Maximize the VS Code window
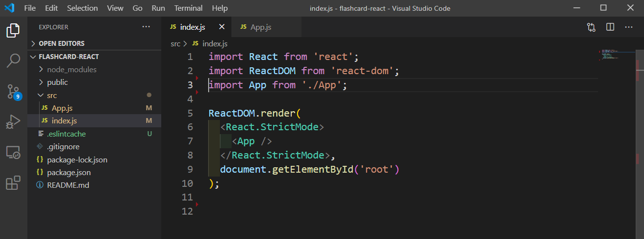 [603, 8]
